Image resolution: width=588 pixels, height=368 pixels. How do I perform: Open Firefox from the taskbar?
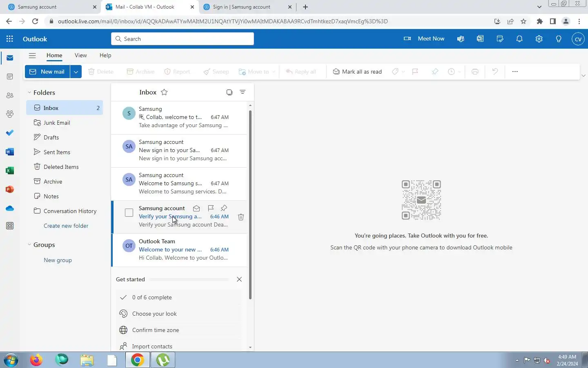click(x=36, y=360)
